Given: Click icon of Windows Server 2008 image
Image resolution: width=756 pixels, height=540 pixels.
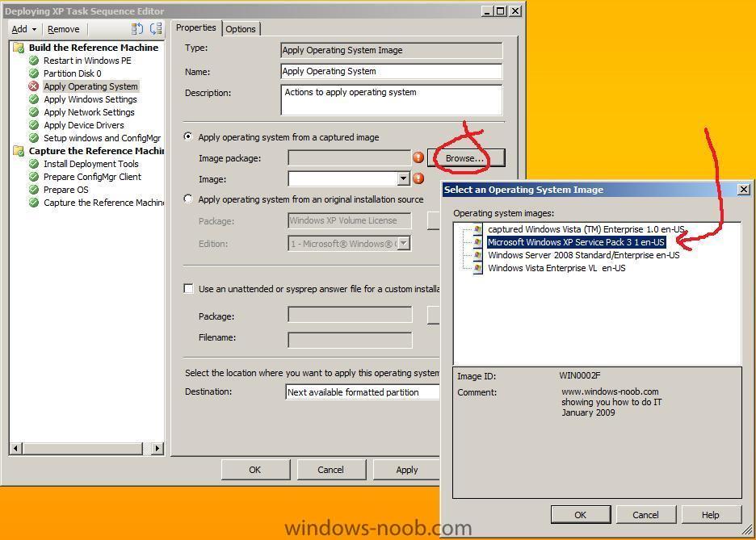Looking at the screenshot, I should 477,255.
